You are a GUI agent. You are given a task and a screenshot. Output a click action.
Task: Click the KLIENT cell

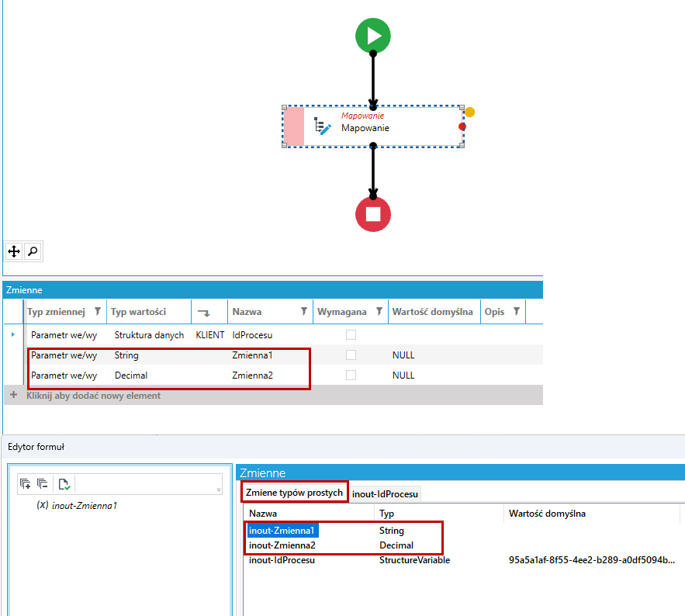210,335
